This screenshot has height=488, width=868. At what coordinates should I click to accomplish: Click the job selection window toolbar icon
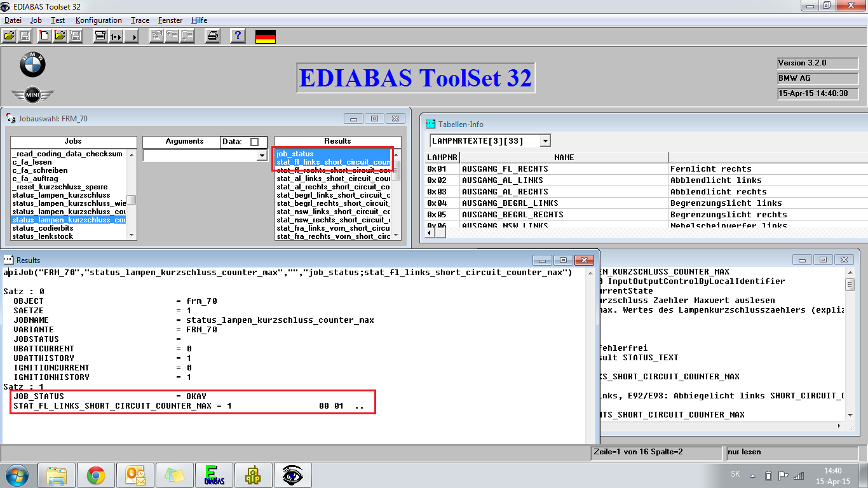100,36
